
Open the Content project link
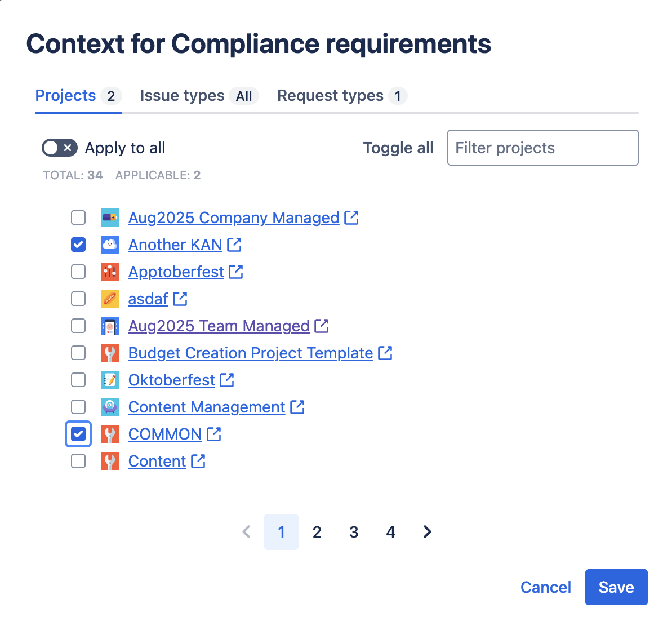point(157,462)
